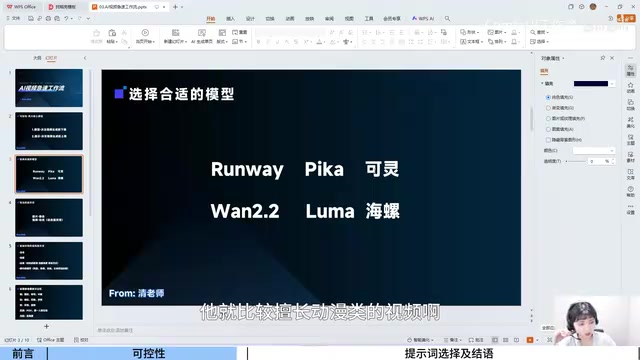Add new slide with plus button below thumbnails
Viewport: 640px width, 360px height.
46,326
